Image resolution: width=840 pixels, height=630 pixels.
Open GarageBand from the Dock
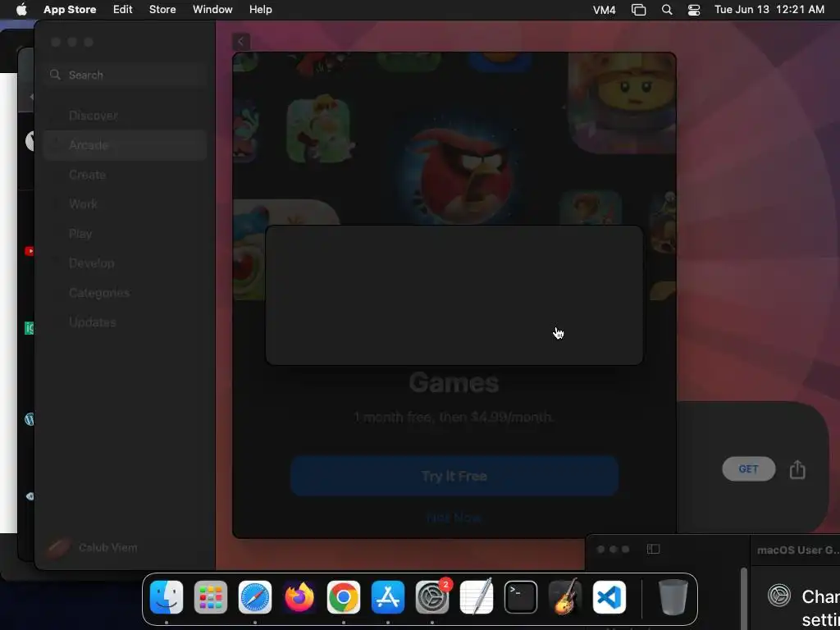click(565, 597)
